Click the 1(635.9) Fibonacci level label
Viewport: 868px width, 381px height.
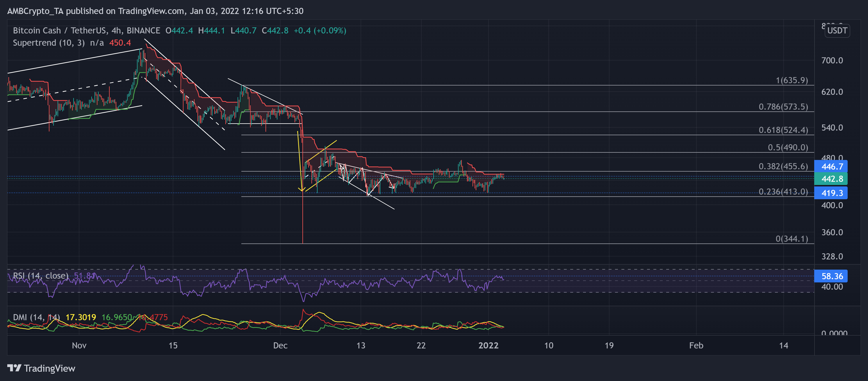coord(792,80)
